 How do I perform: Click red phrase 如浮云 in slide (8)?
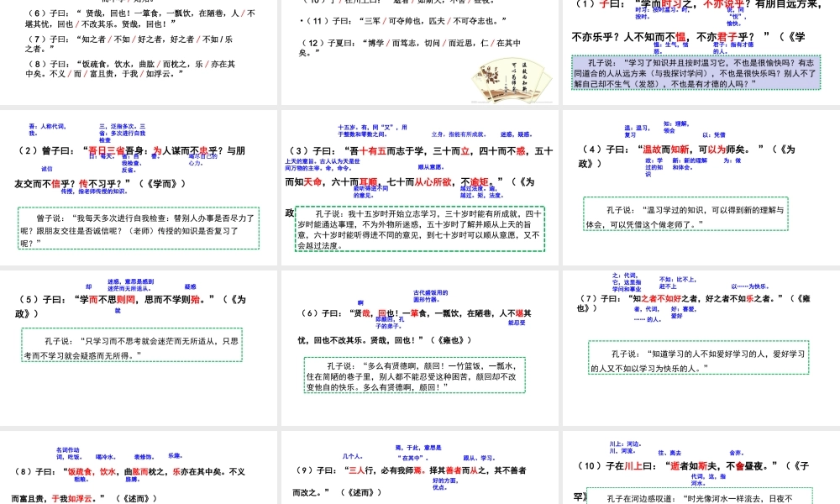tap(80, 499)
